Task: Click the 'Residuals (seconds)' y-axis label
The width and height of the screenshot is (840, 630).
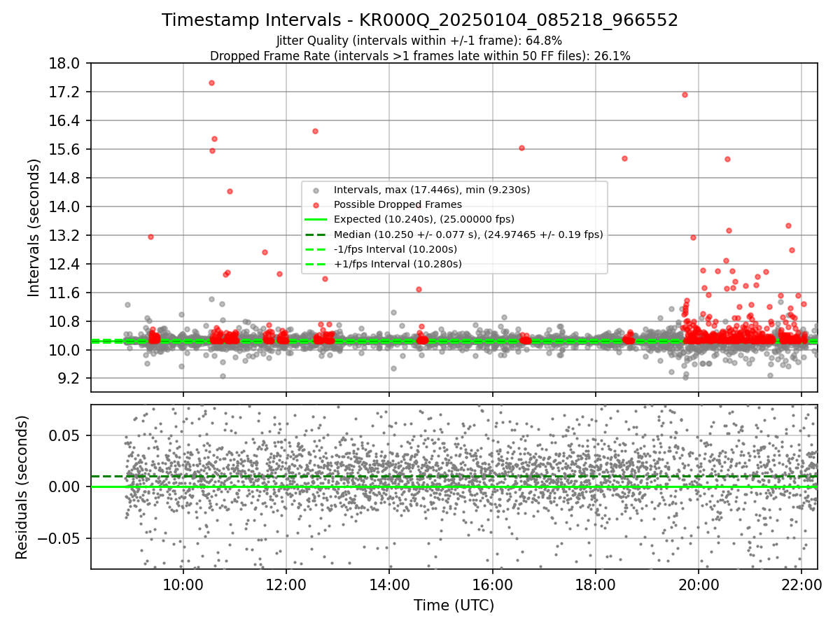Action: click(22, 487)
